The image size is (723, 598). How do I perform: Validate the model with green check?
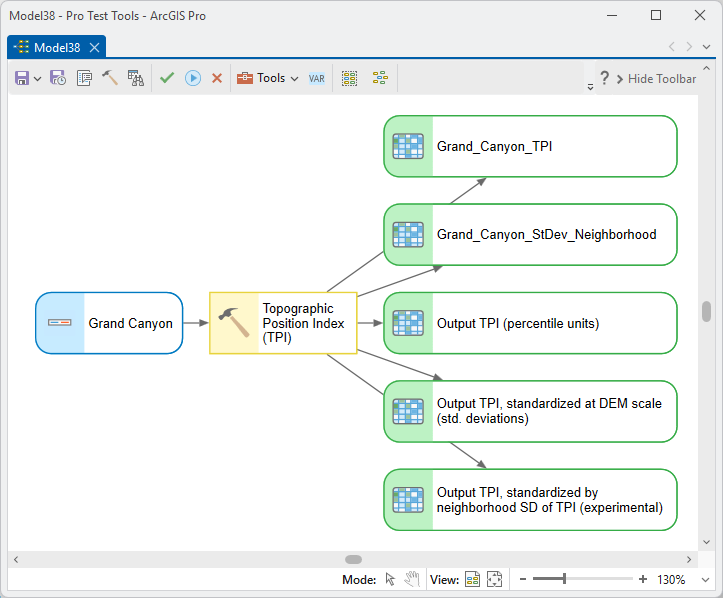167,77
